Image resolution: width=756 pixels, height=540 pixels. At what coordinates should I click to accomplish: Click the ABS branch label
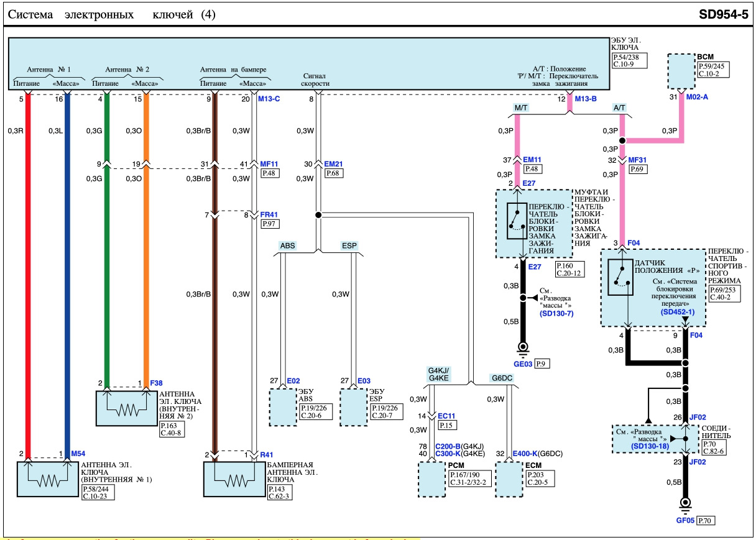287,245
